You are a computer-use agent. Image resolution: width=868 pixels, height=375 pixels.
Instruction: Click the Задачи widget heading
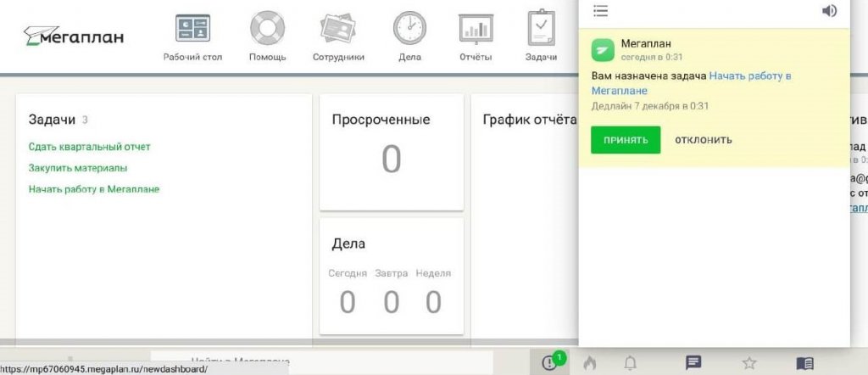pyautogui.click(x=52, y=120)
